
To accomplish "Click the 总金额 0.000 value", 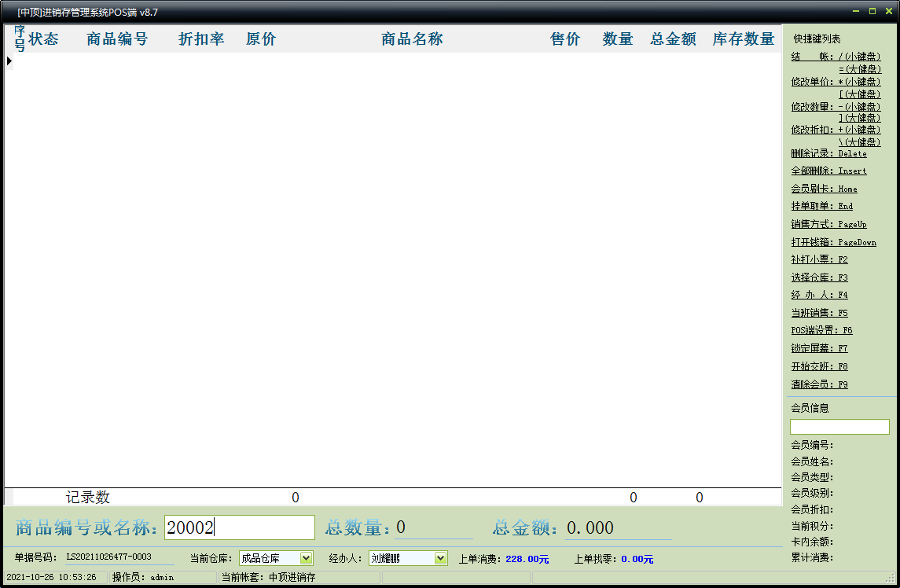I will click(590, 527).
